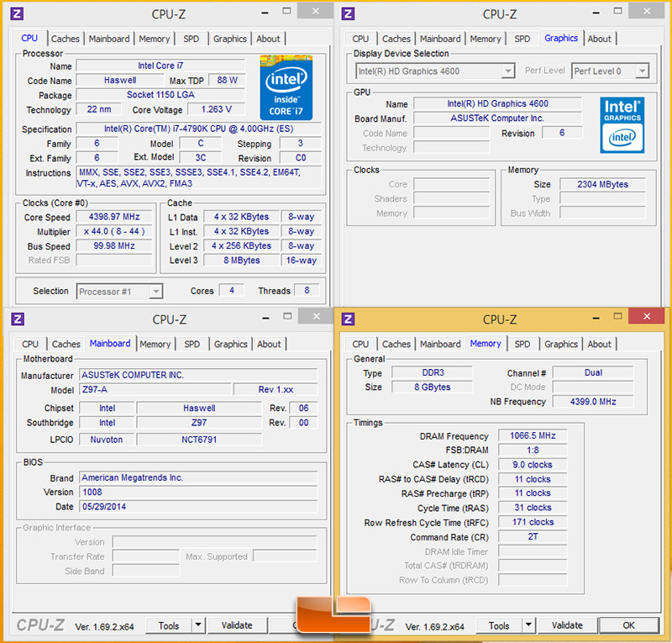Click the CPU-Z logo icon in the Graphics window title bar

348,13
